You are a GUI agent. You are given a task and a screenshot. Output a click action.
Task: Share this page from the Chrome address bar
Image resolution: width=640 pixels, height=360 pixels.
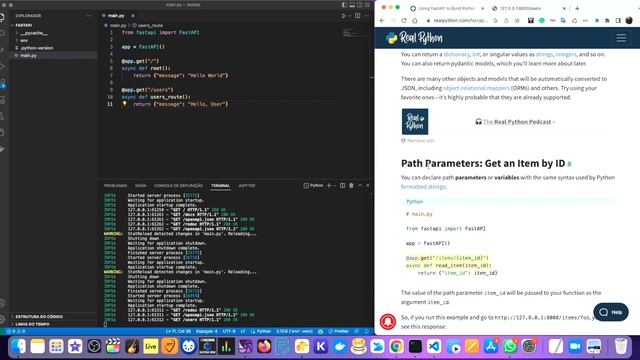click(506, 20)
